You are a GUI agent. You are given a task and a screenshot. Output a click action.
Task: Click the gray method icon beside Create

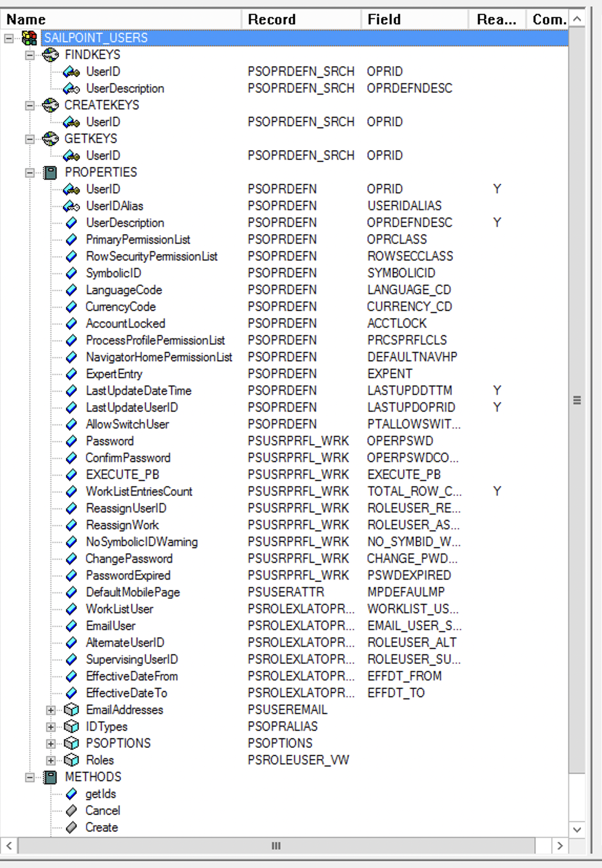click(x=71, y=828)
